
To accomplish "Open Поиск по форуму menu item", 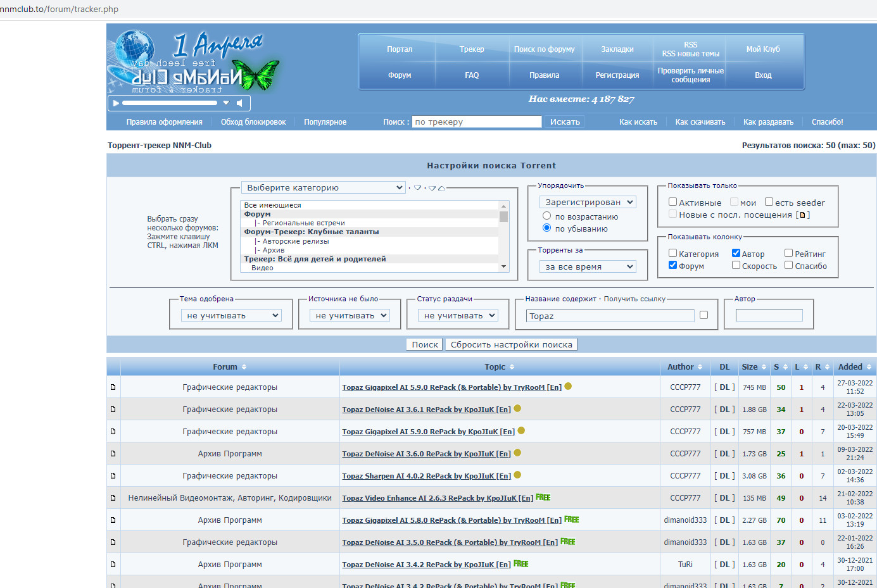I will point(545,49).
